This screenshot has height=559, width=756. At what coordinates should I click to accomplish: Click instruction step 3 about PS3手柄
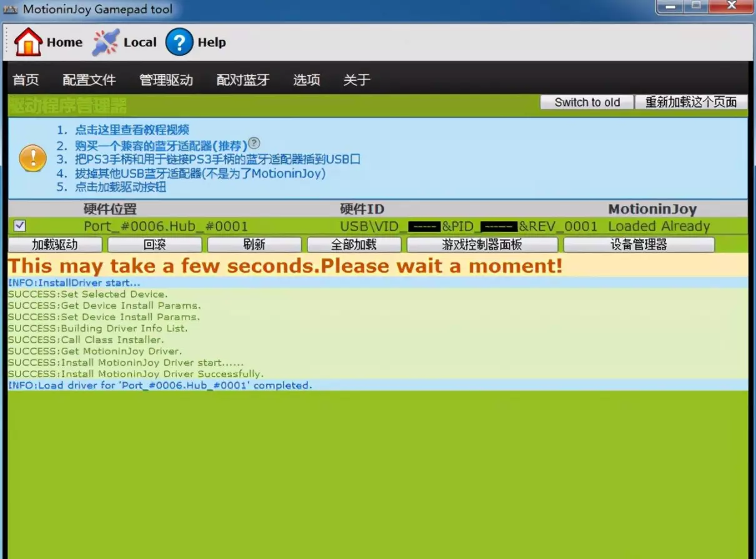tap(217, 159)
